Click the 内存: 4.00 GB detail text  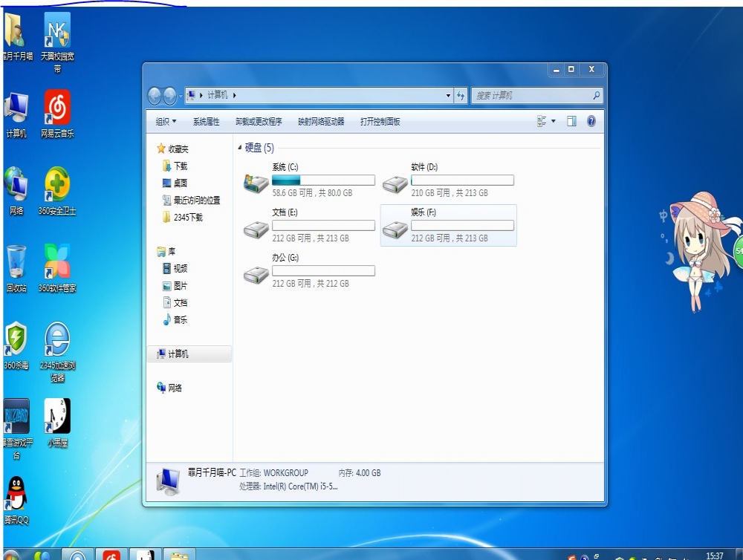click(360, 473)
